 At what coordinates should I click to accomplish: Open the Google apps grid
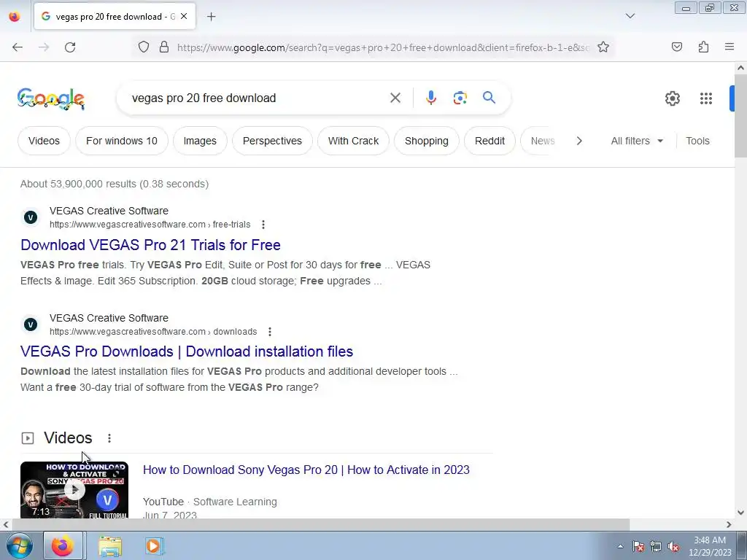tap(705, 98)
